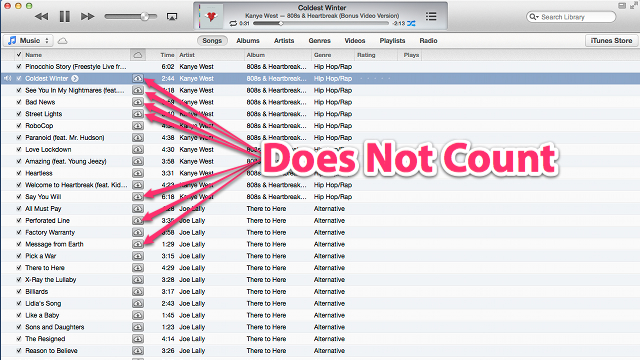Screen dimensions: 640x360
Task: Skip to next track with fast-forward
Action: coord(87,17)
